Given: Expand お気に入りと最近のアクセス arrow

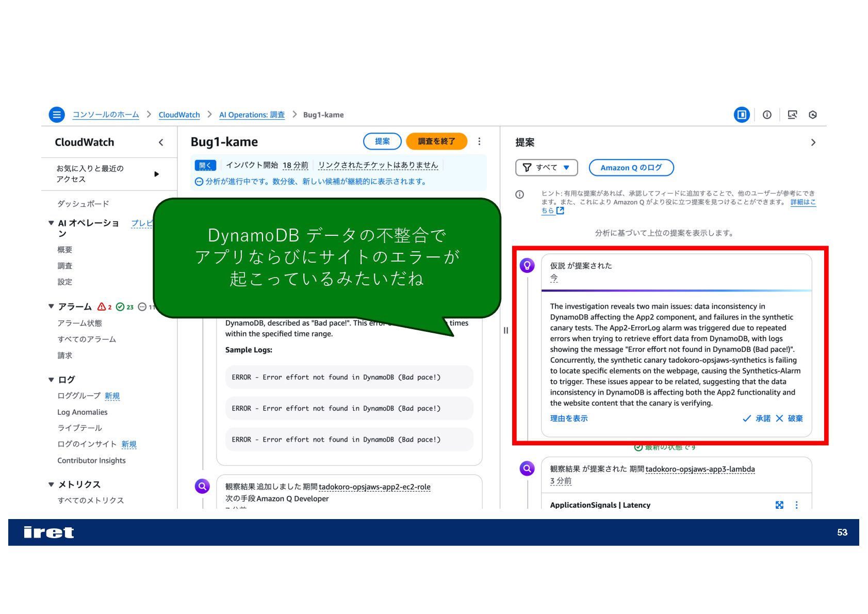Looking at the screenshot, I should pos(157,174).
